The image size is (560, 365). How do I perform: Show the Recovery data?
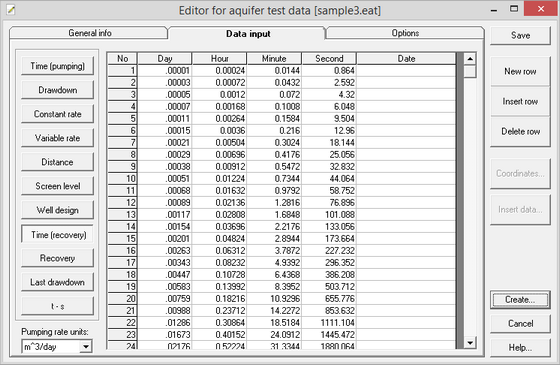click(x=58, y=258)
